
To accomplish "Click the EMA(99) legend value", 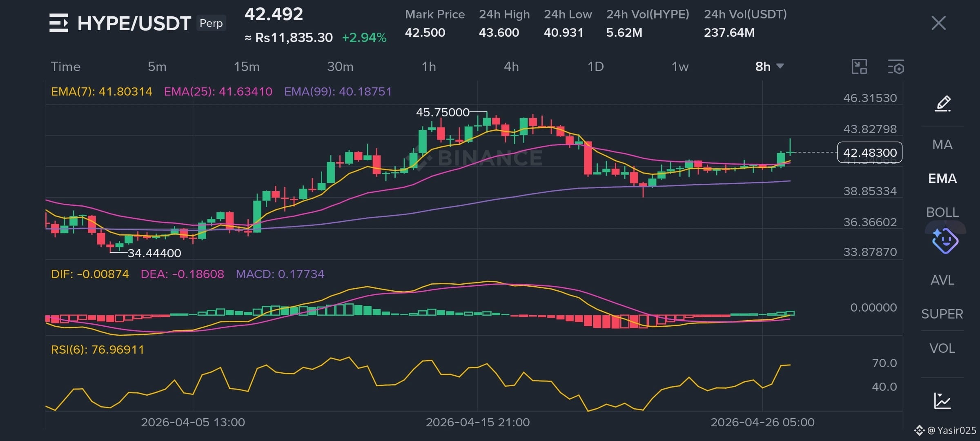I will pyautogui.click(x=338, y=91).
